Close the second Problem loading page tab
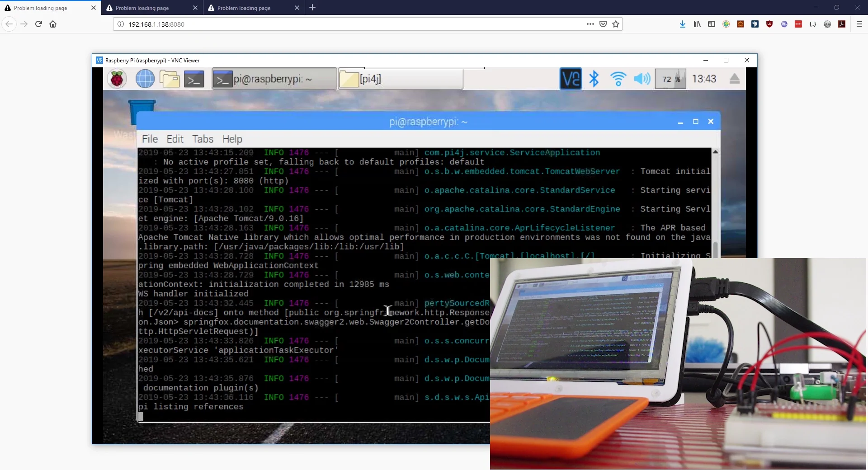Viewport: 868px width, 470px height. (195, 8)
